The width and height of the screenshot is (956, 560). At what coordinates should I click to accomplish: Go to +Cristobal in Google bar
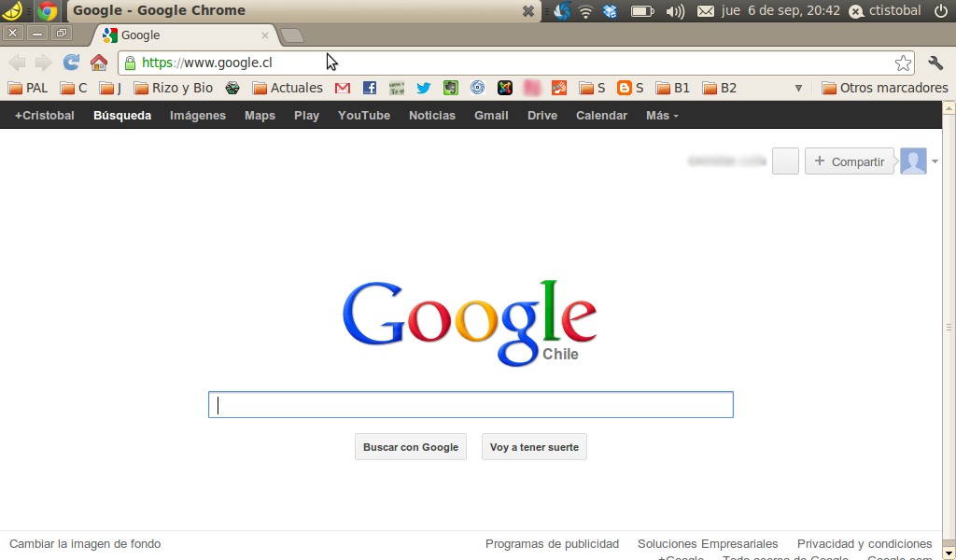45,115
